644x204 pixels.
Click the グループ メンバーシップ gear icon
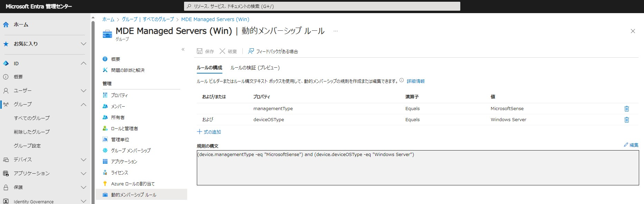(x=105, y=150)
